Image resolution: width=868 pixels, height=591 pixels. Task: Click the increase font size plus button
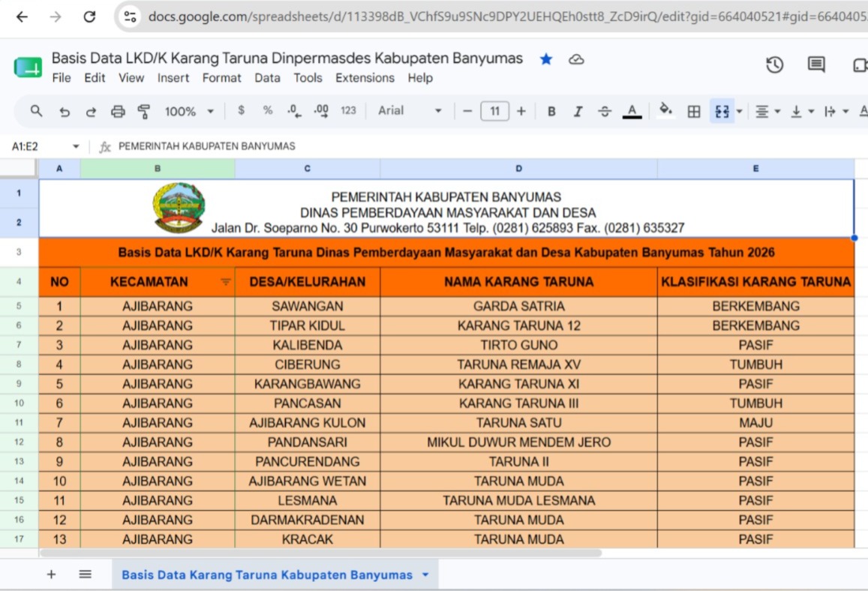(x=521, y=112)
